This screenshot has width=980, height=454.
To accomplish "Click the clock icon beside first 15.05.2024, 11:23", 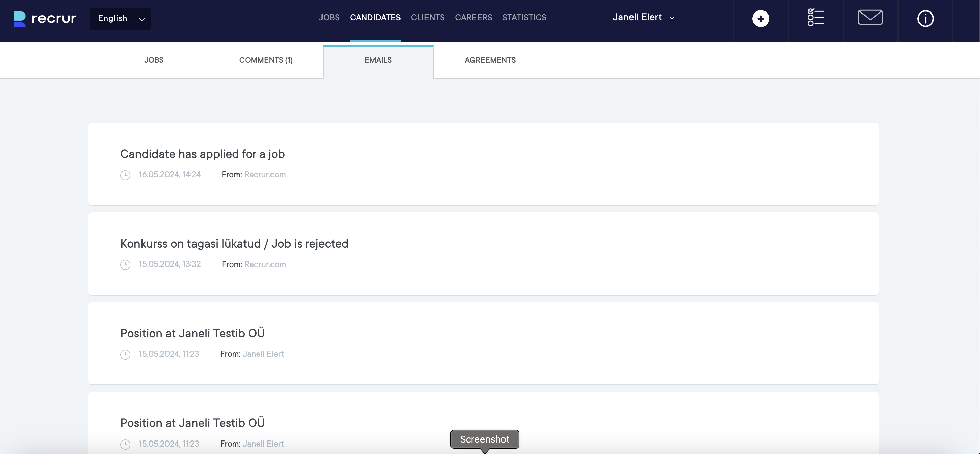I will pyautogui.click(x=125, y=354).
